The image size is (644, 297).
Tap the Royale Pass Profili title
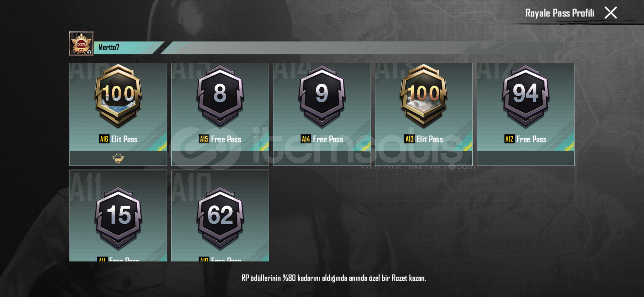(x=560, y=13)
